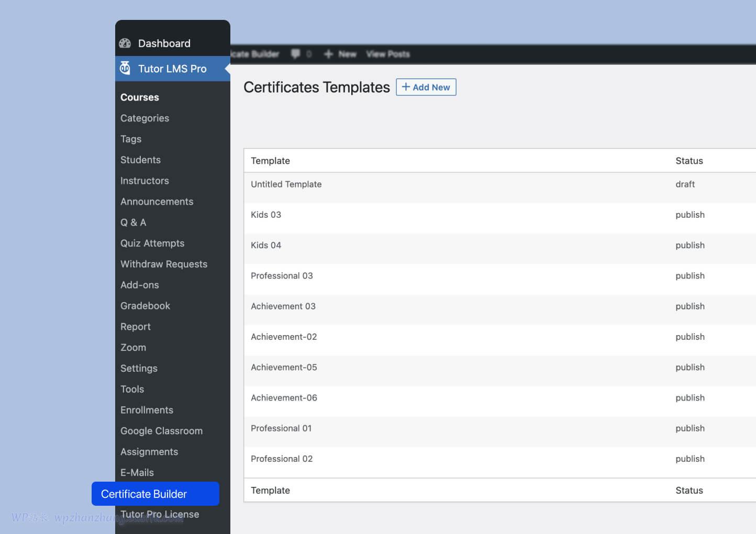Image resolution: width=756 pixels, height=534 pixels.
Task: Click the Dashboard gauge icon
Action: (125, 43)
